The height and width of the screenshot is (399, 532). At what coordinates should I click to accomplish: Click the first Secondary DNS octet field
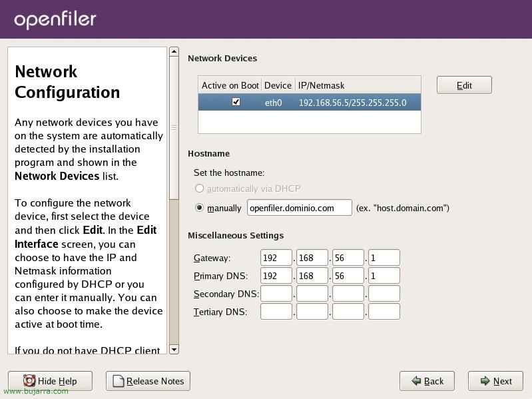pyautogui.click(x=276, y=294)
